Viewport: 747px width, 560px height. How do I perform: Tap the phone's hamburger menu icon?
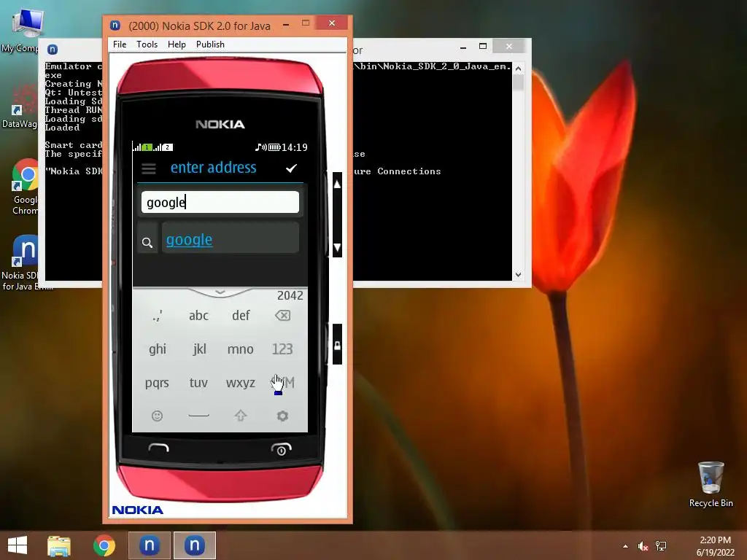[149, 168]
